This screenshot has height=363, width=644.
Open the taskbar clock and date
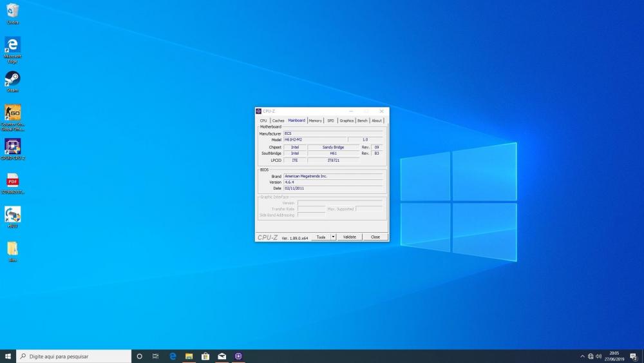pos(614,356)
